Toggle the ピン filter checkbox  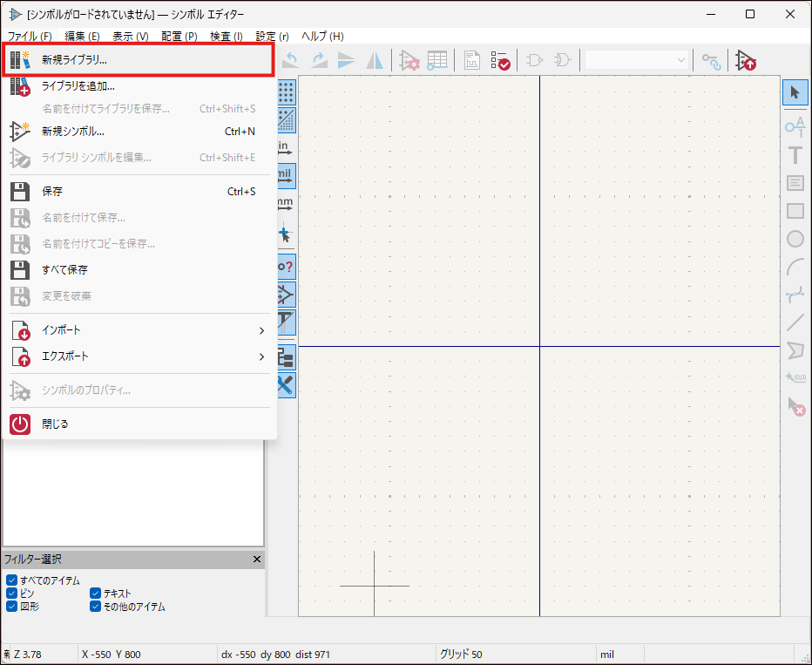point(11,594)
